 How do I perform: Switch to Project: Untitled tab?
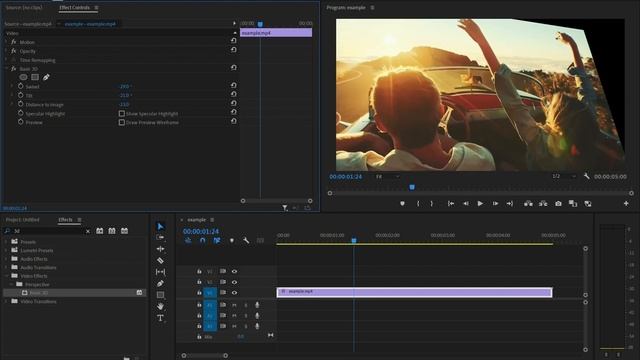click(x=22, y=220)
